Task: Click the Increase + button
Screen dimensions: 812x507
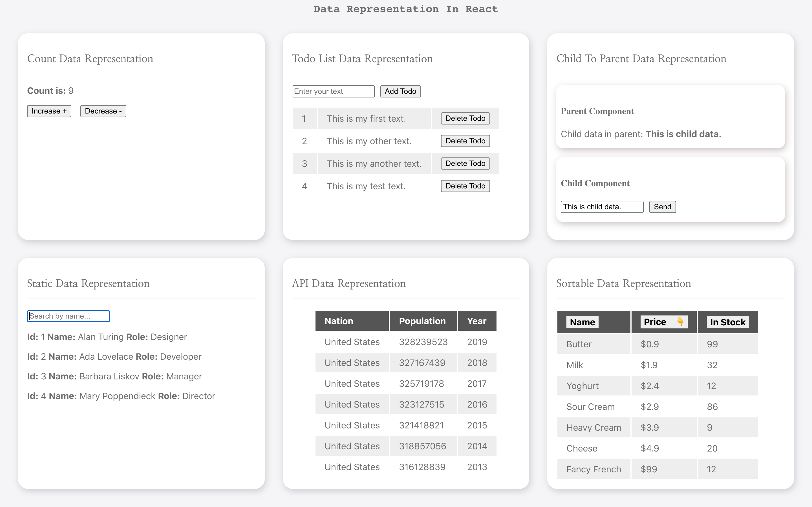Action: pyautogui.click(x=49, y=111)
